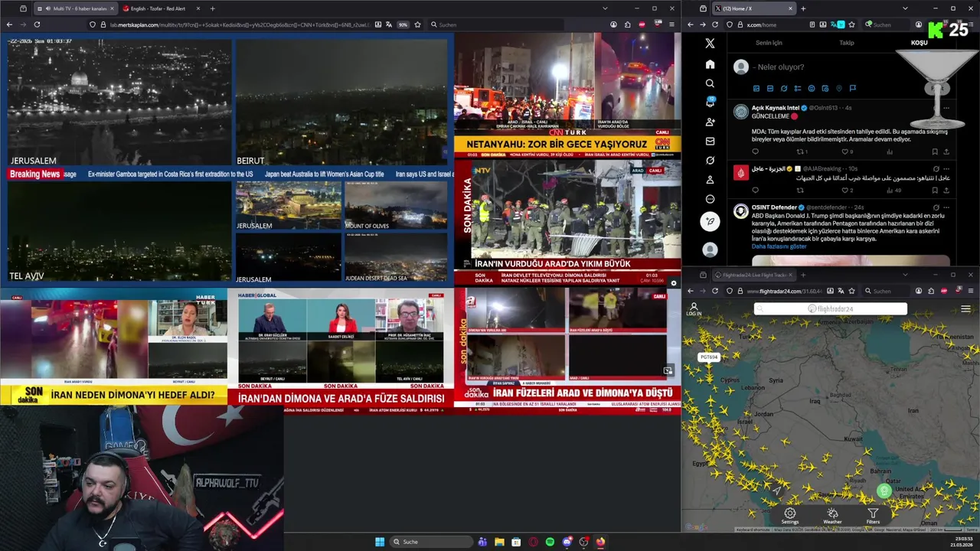Open the Jerusalem large webcam feed
Screen dimensions: 980x551
pyautogui.click(x=119, y=103)
